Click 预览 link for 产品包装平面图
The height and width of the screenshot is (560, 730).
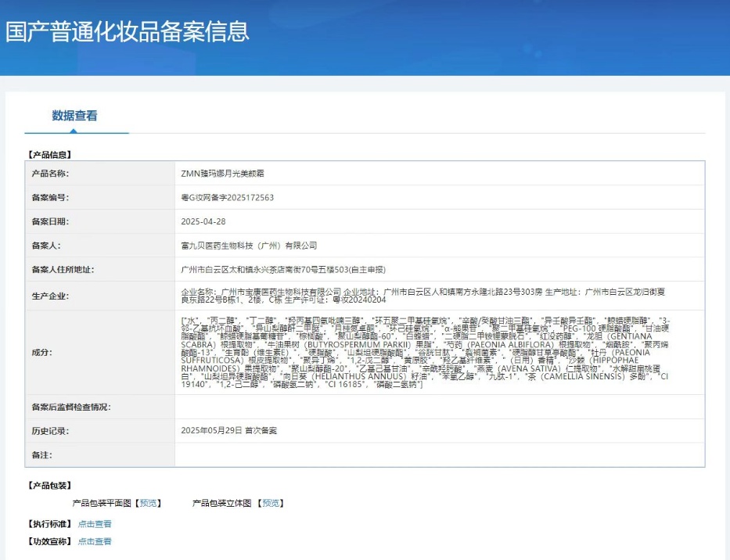(x=149, y=504)
